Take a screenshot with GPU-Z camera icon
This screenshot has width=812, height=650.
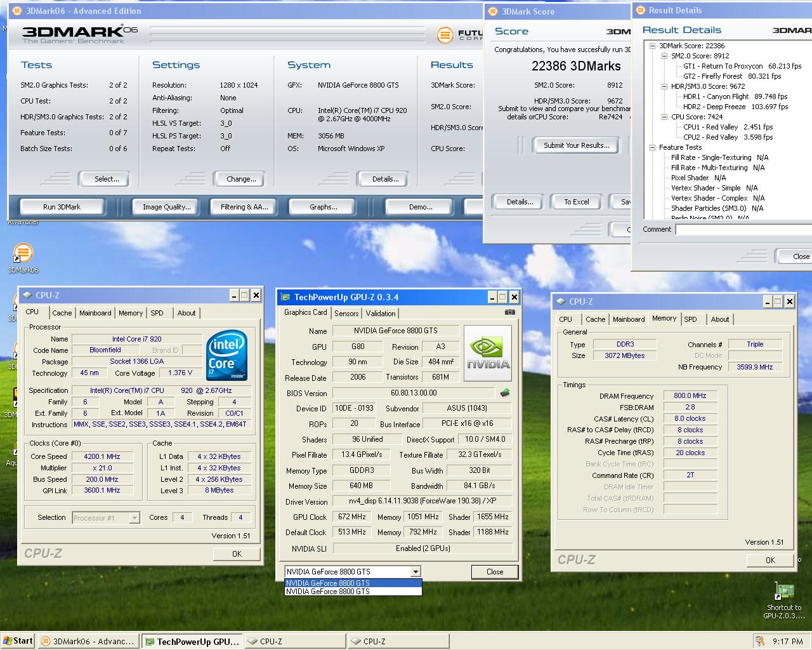[x=509, y=312]
